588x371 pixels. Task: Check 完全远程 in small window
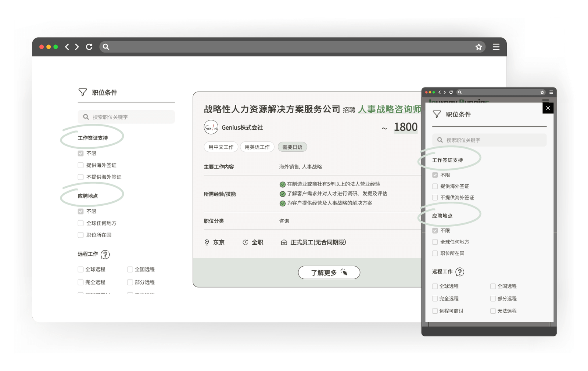[x=435, y=299]
